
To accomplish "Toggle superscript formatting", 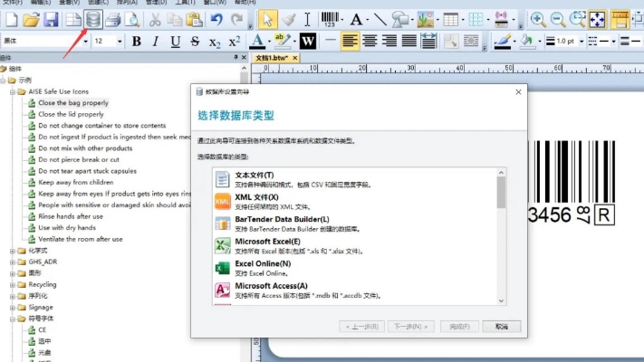I will coord(234,41).
